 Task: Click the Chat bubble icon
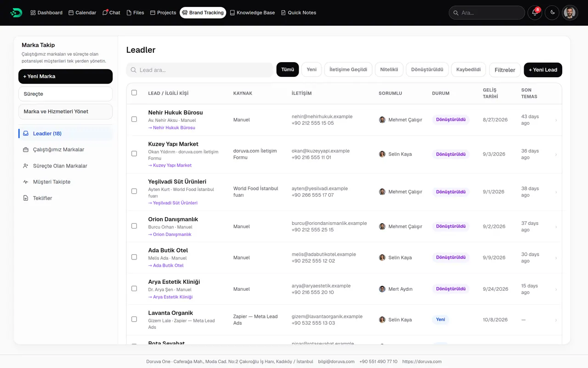(x=105, y=12)
